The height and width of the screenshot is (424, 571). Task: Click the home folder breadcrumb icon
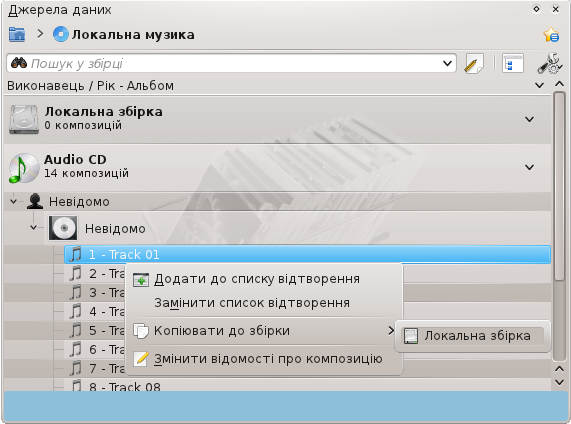tap(17, 35)
